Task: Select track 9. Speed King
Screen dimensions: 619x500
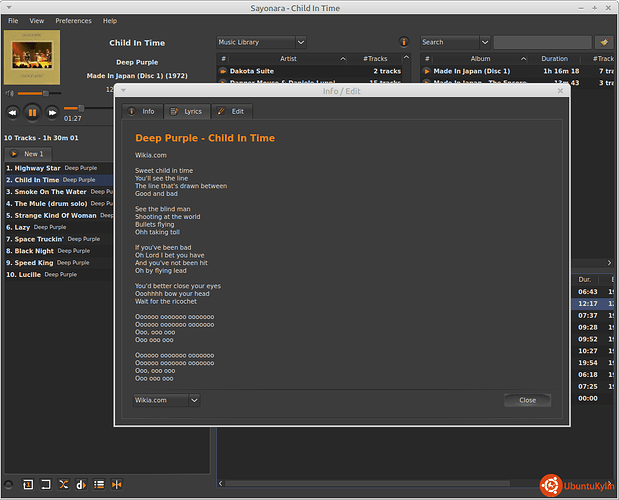Action: click(59, 263)
